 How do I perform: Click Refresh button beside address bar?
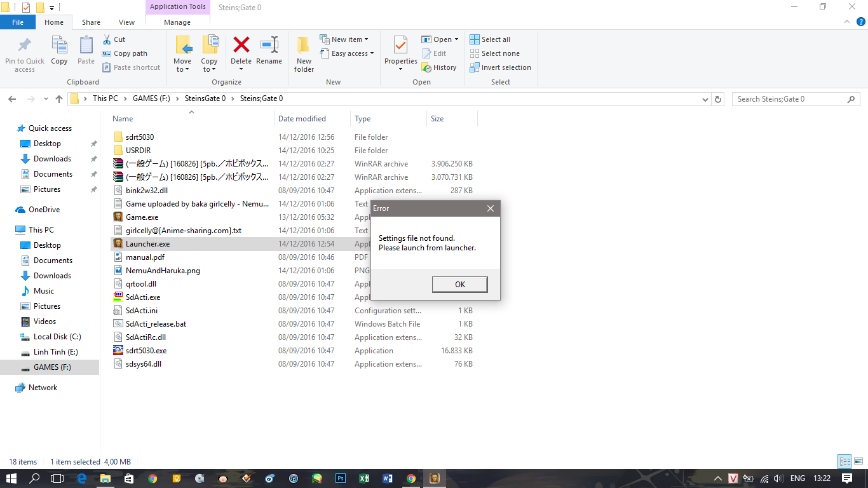pos(718,99)
